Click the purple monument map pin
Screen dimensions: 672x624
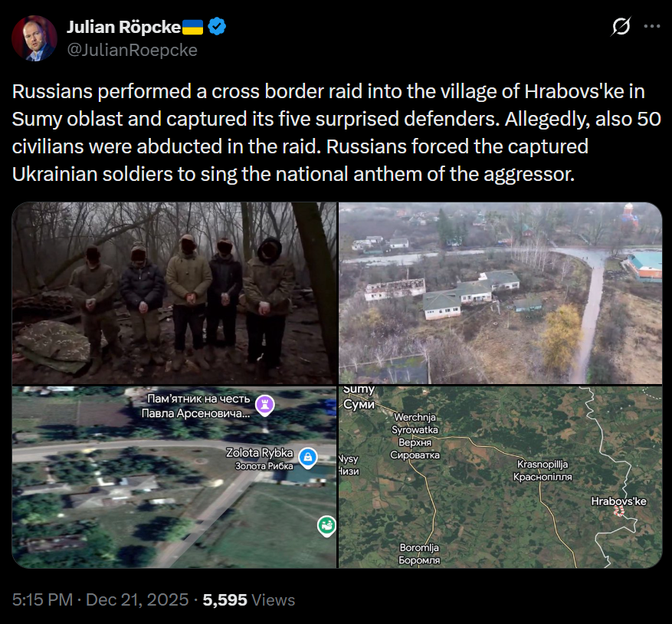265,406
